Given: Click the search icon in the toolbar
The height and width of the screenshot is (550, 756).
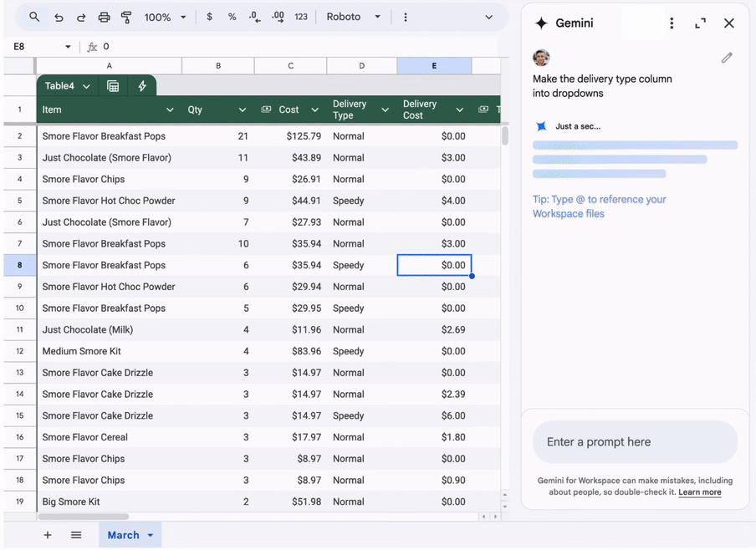Looking at the screenshot, I should click(x=33, y=16).
